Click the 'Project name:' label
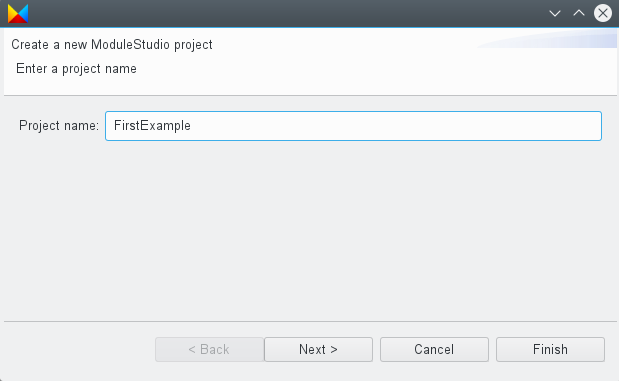619x381 pixels. pyautogui.click(x=59, y=126)
